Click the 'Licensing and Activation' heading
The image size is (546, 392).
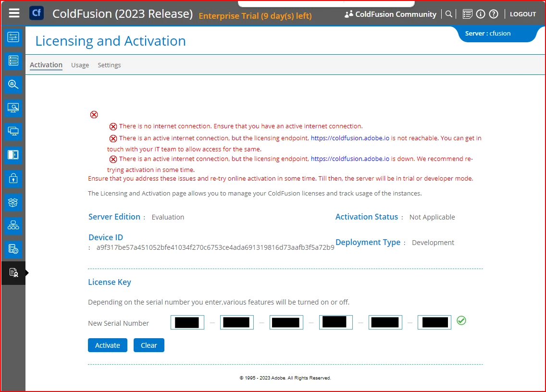[x=111, y=41]
